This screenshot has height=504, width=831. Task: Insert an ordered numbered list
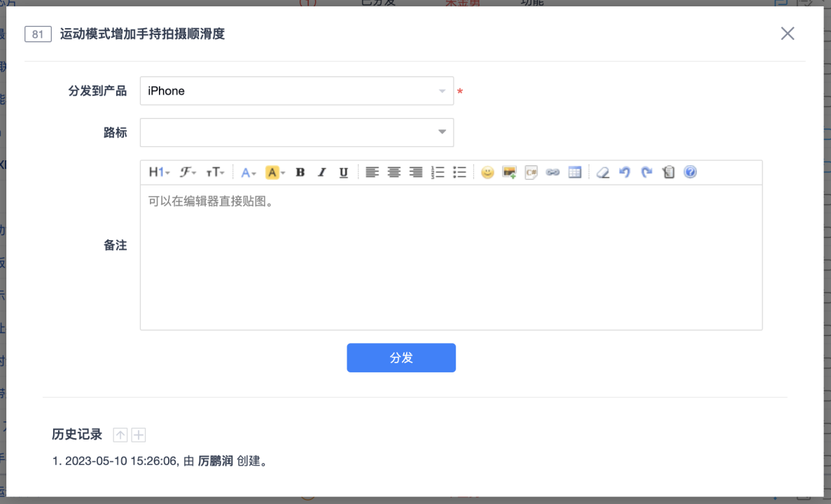click(x=438, y=172)
